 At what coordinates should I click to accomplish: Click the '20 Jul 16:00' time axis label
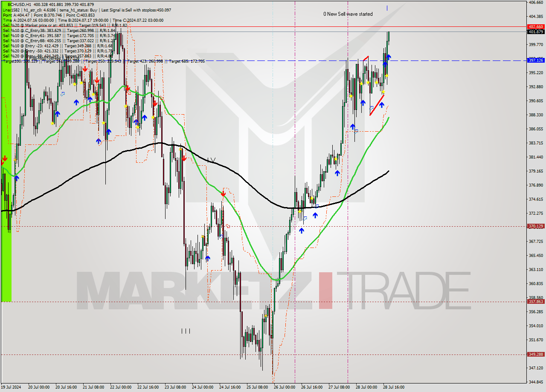tap(66, 387)
